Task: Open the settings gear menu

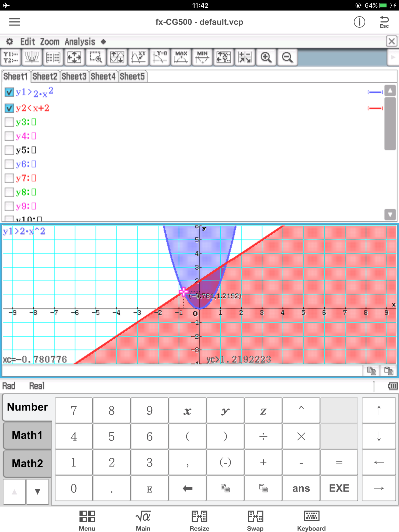Action: 10,42
